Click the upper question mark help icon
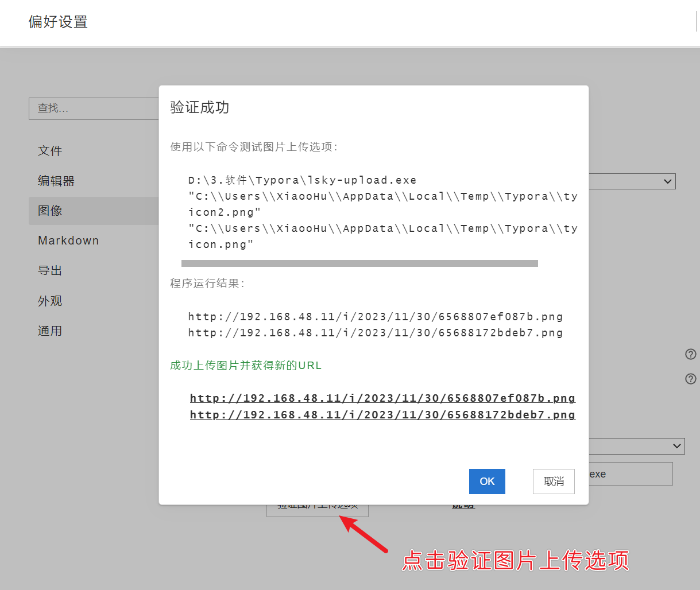This screenshot has height=590, width=700. 691,354
